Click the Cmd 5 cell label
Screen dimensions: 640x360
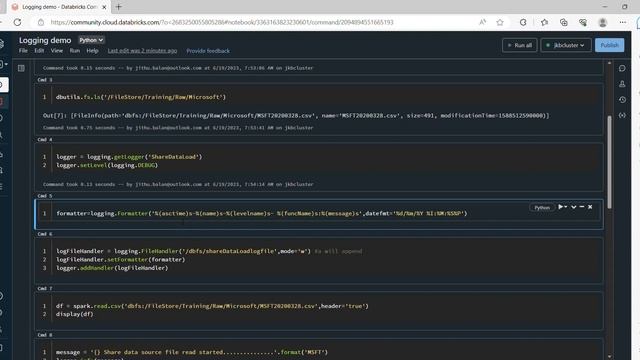point(45,196)
